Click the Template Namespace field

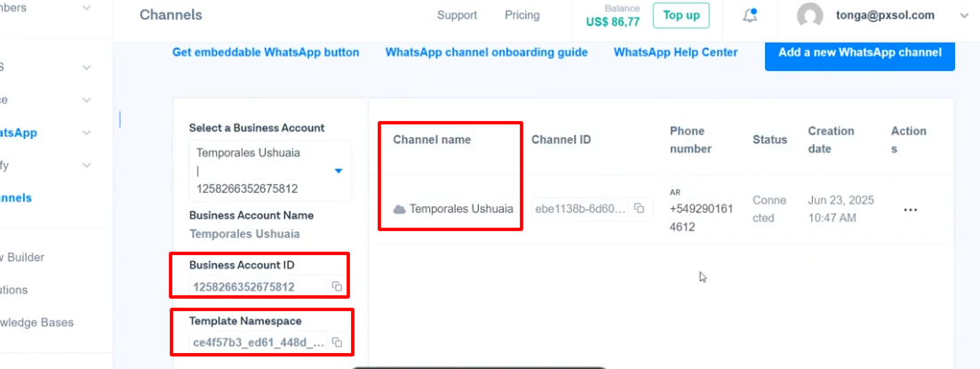point(258,342)
